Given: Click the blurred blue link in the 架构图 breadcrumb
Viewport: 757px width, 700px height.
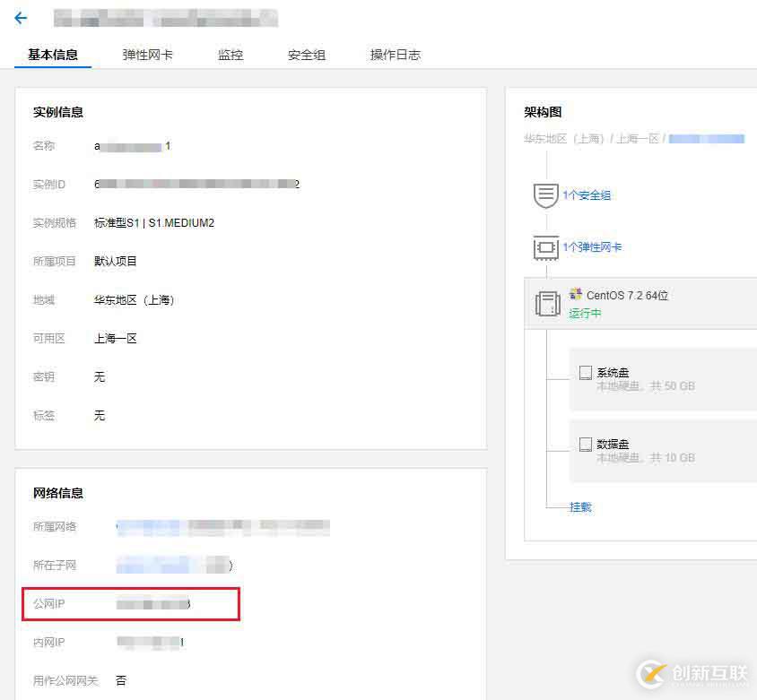Looking at the screenshot, I should 707,139.
